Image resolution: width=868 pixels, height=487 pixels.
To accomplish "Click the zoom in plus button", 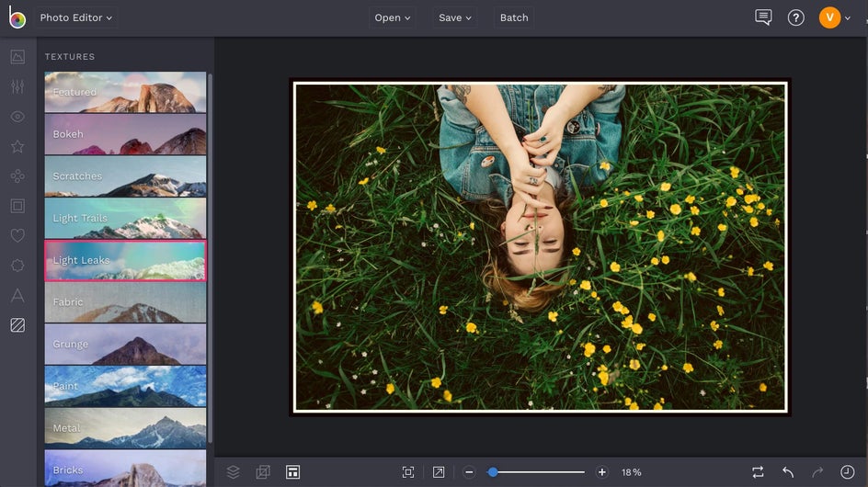I will (602, 471).
